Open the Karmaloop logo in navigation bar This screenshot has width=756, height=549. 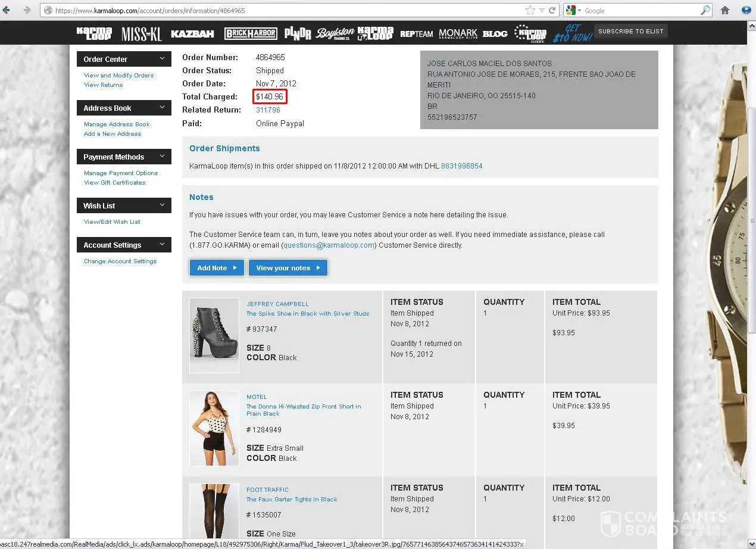[x=94, y=33]
